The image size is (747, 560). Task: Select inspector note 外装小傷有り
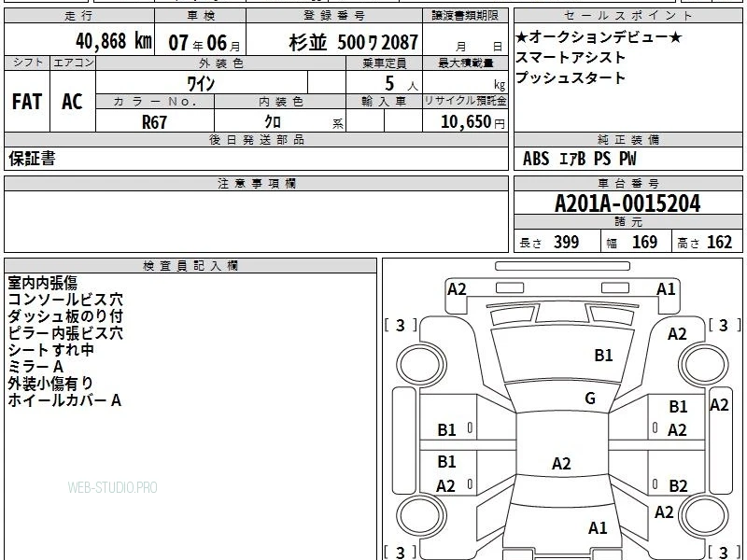[x=50, y=384]
